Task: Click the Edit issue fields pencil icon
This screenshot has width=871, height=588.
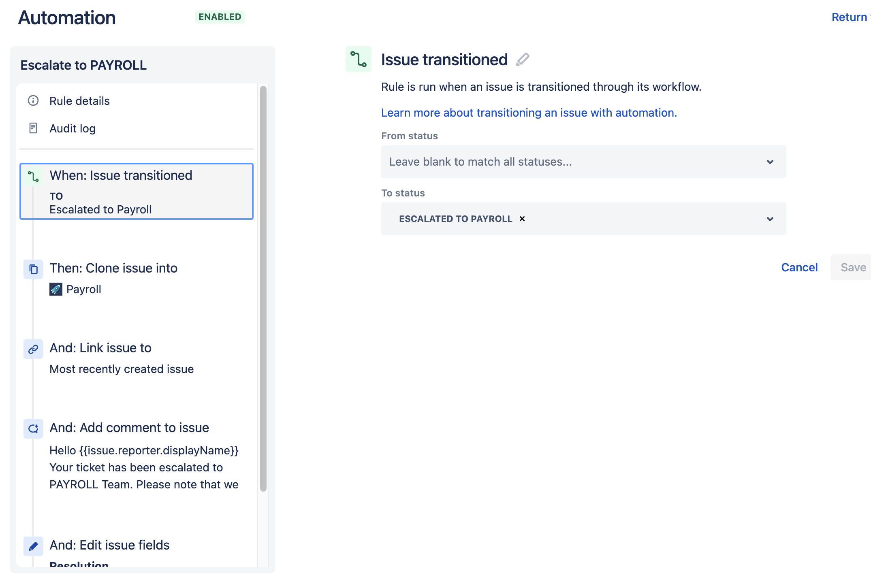Action: point(33,546)
